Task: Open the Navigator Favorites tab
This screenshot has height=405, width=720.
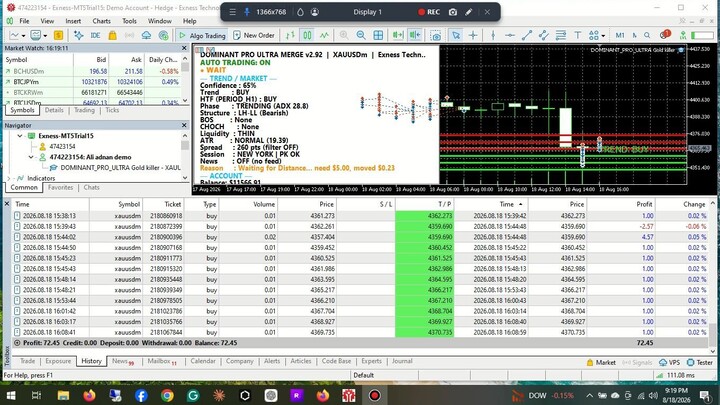Action: pos(60,187)
